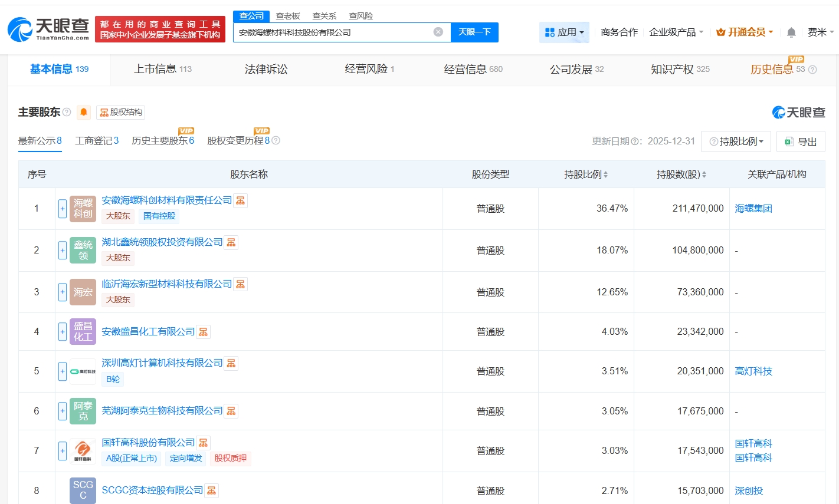The image size is (839, 504).
Task: Open the 开通会员 dropdown
Action: (745, 32)
